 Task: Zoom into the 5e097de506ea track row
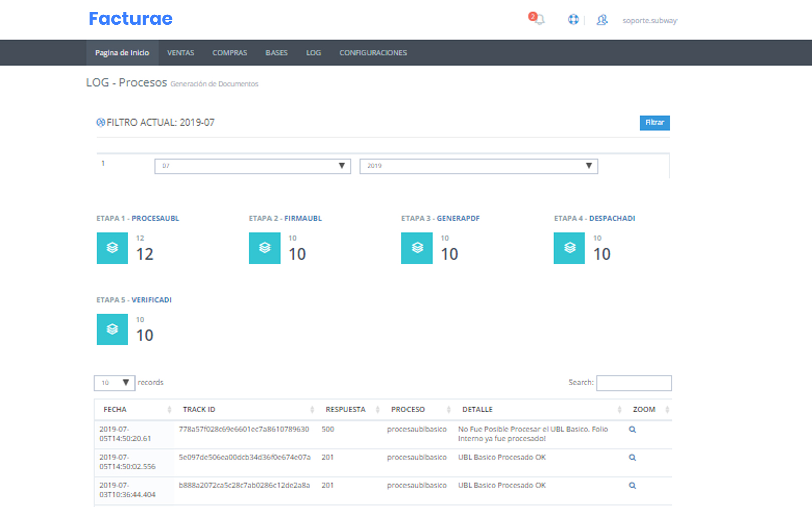[x=632, y=458]
